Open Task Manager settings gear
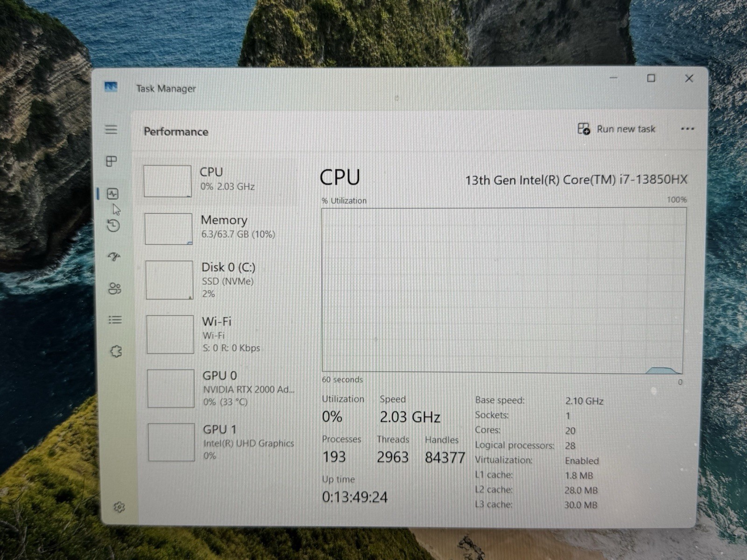 pyautogui.click(x=119, y=507)
